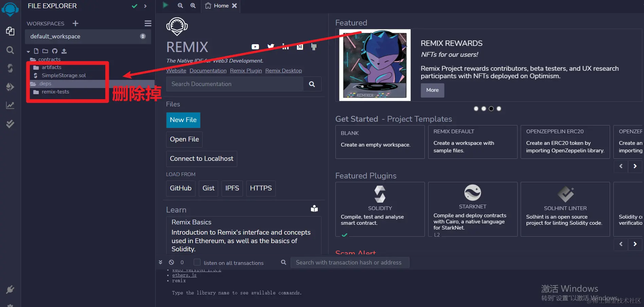Click the green checkmark in File Explorer header
Viewport: 644px width, 307px height.
135,6
